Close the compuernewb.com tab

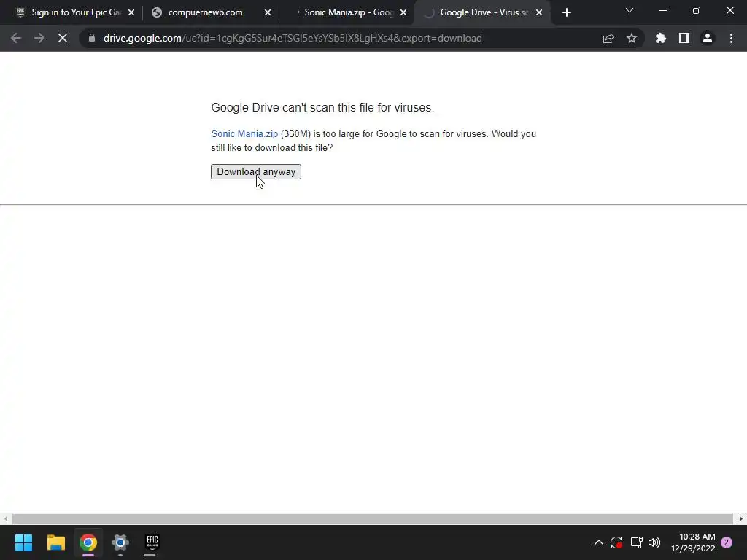[268, 12]
